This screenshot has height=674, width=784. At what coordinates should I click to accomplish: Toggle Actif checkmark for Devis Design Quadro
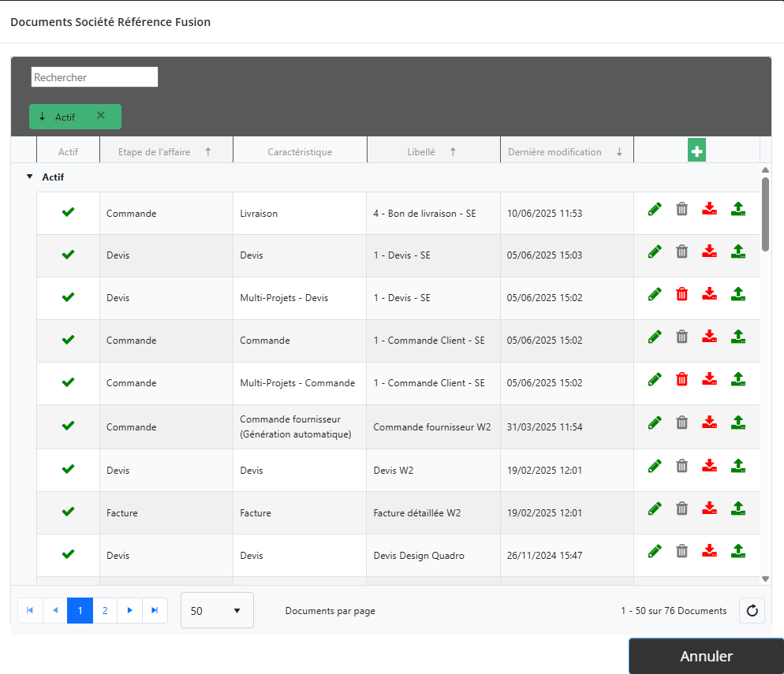click(x=69, y=554)
